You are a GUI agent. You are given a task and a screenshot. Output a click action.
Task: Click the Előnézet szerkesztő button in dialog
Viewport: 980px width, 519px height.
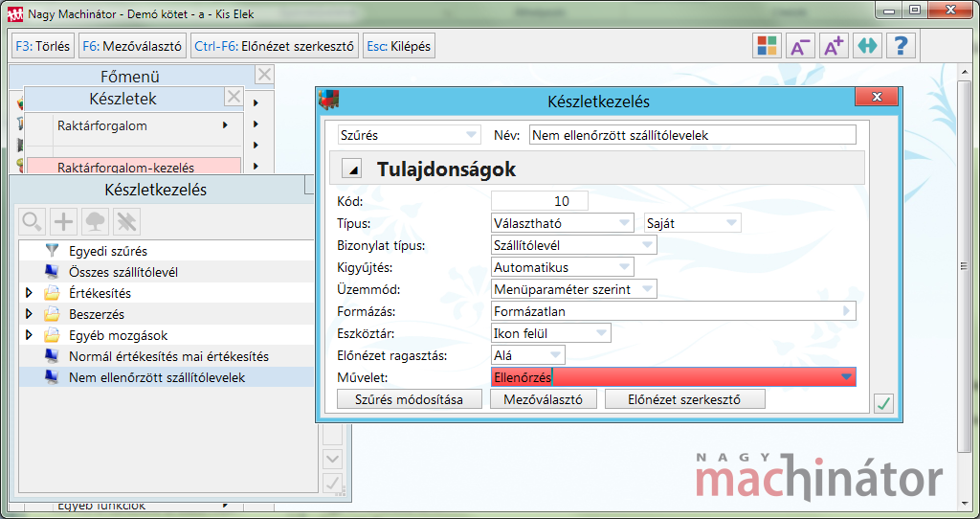coord(684,399)
